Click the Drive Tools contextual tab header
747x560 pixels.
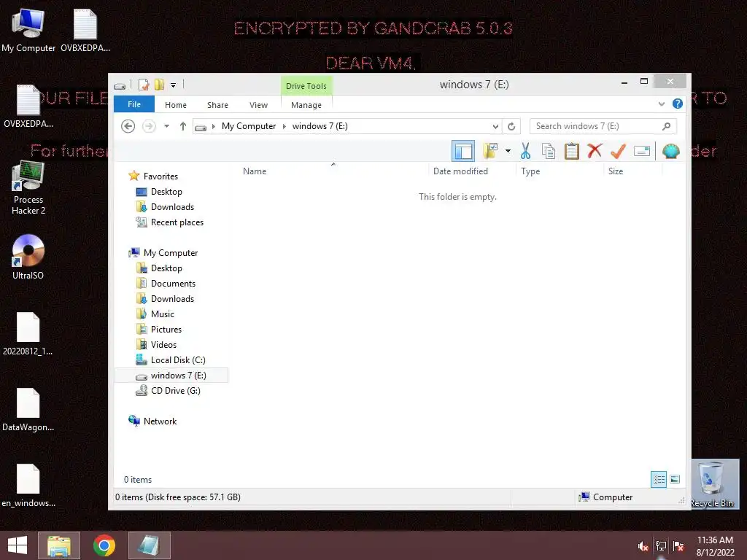coord(306,86)
